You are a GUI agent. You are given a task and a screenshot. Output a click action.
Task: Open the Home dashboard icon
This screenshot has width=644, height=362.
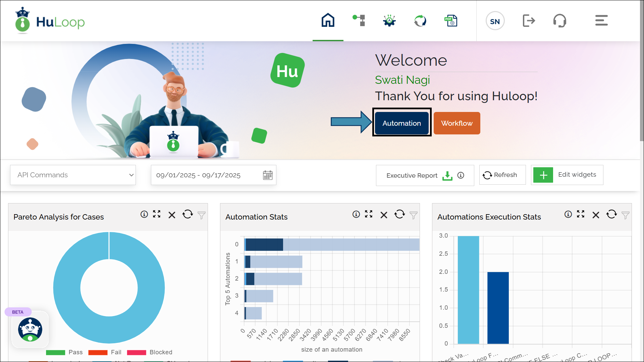point(328,20)
